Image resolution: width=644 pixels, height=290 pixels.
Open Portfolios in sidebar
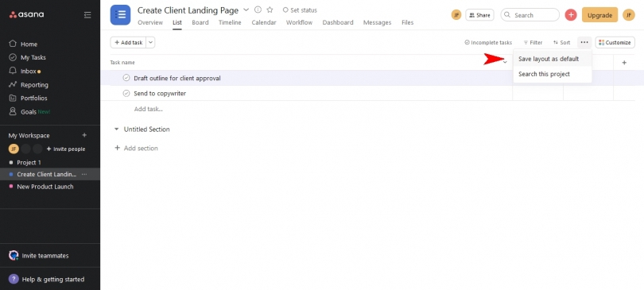[28, 98]
